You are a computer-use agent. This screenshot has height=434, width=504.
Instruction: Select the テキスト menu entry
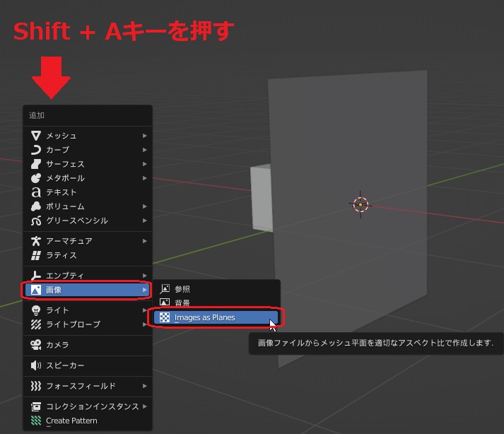[x=88, y=192]
